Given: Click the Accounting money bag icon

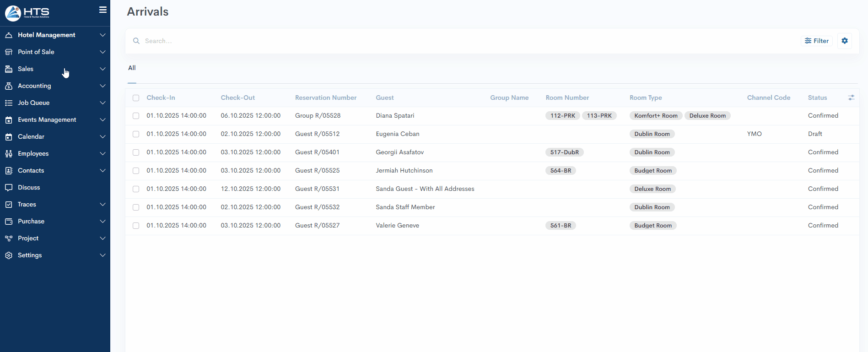Looking at the screenshot, I should [x=9, y=86].
